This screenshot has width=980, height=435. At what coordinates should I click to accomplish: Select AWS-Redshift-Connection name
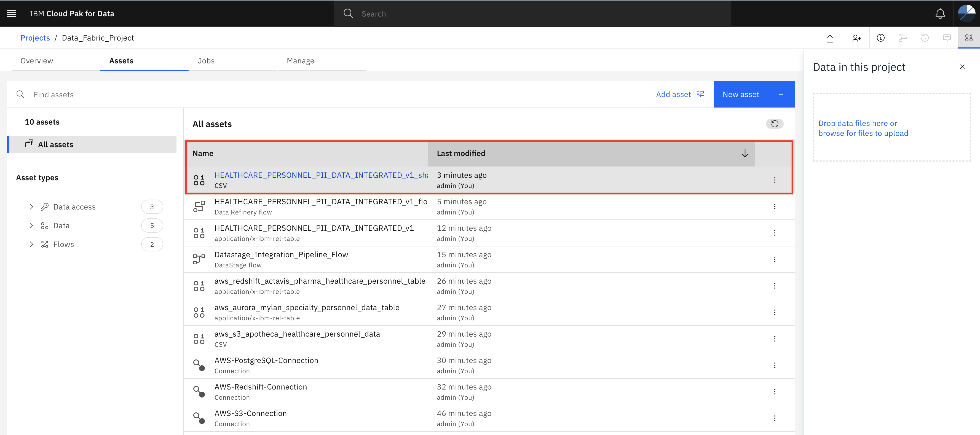click(261, 387)
